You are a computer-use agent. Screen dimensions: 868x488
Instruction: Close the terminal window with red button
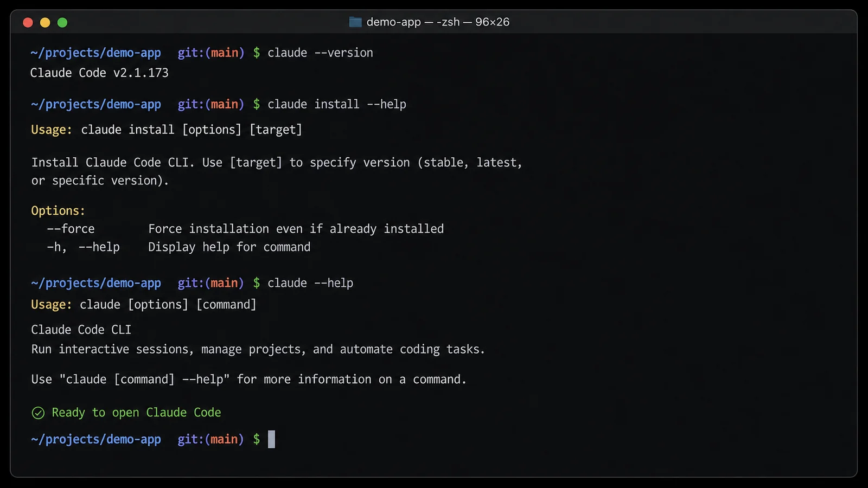coord(28,22)
